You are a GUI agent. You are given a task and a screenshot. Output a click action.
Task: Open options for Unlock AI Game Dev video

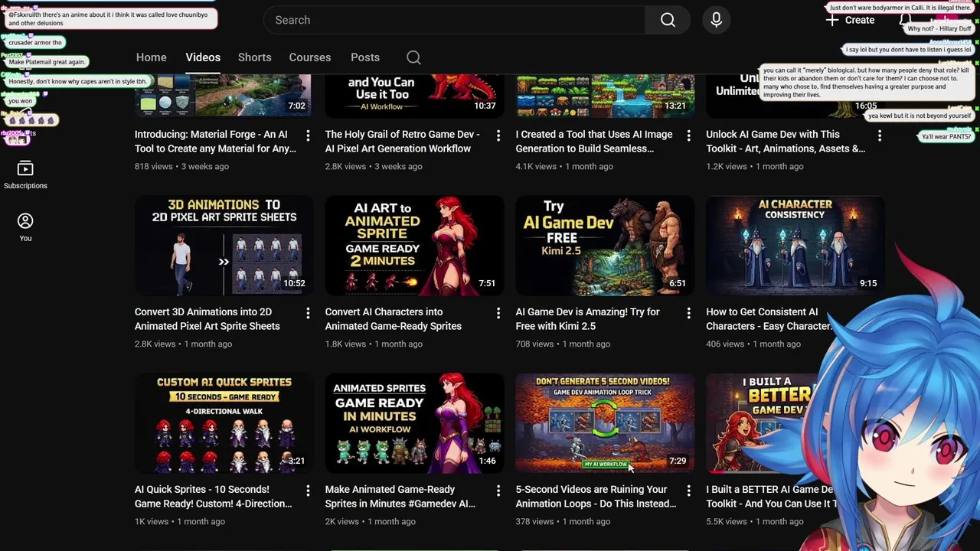click(879, 135)
